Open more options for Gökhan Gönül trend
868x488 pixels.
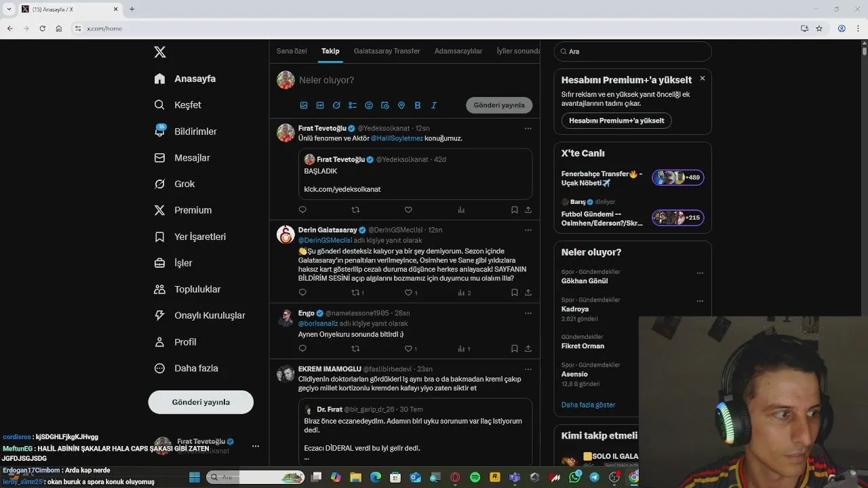(700, 274)
